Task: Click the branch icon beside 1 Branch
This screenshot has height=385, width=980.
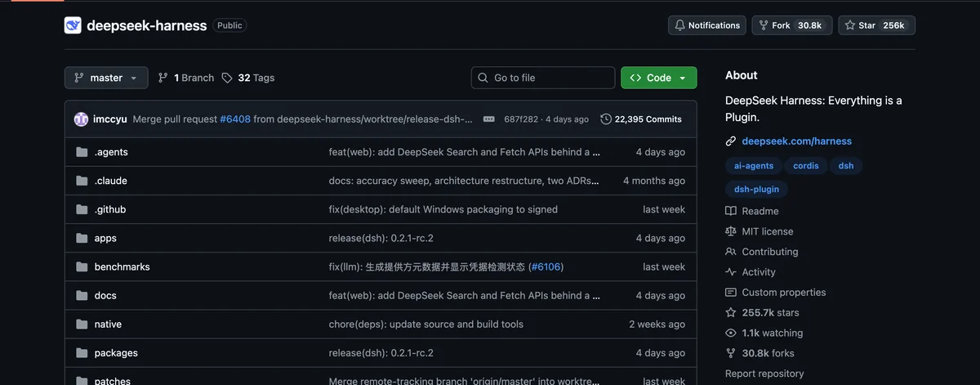Action: click(163, 78)
